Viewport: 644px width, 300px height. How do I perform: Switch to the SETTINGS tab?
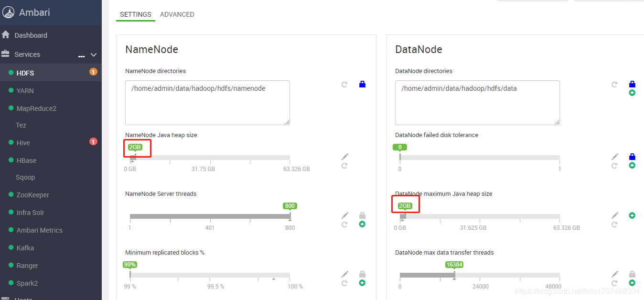coord(136,14)
